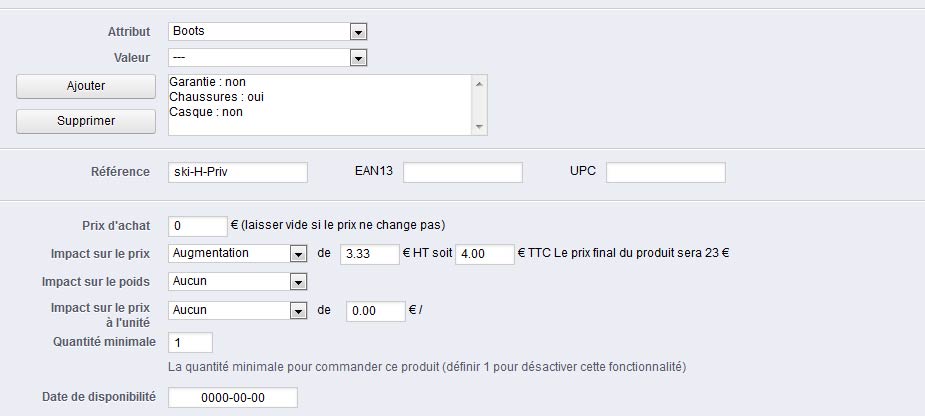Open the Attribut dropdown showing Boots
This screenshot has height=416, width=925.
point(267,31)
